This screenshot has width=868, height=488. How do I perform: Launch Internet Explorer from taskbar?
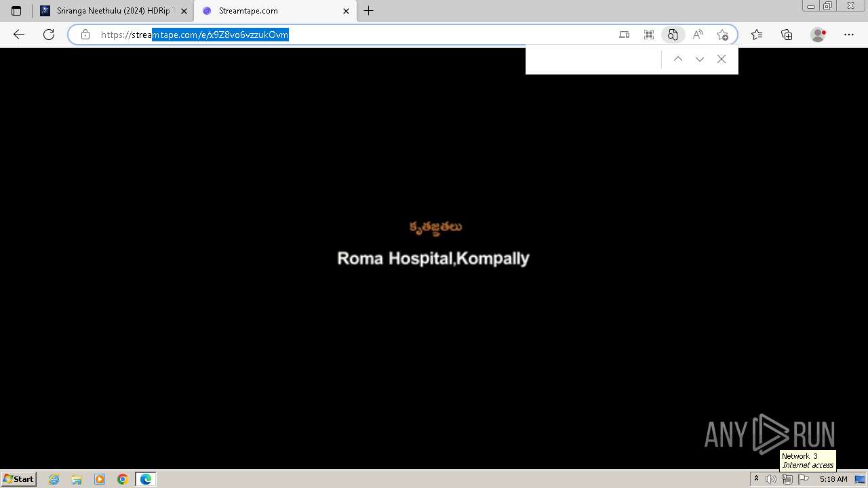click(x=54, y=479)
